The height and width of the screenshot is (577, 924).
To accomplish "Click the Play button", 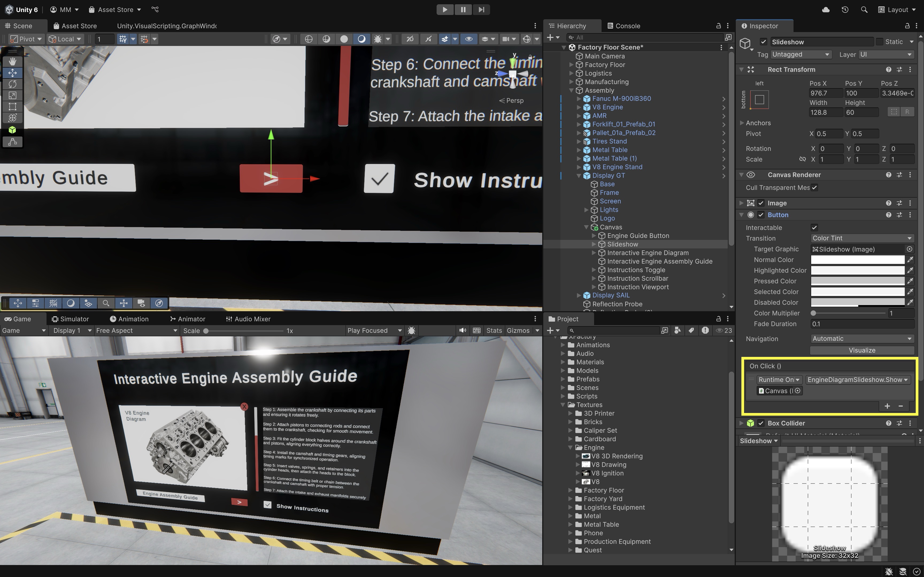I will coord(445,10).
